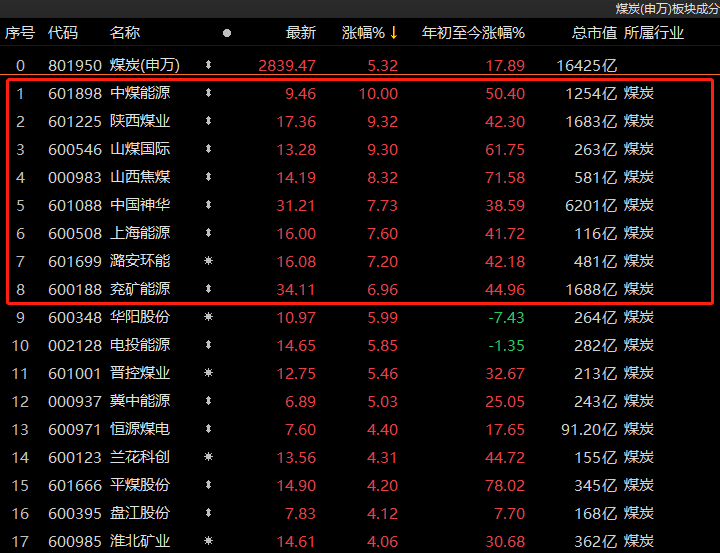Click marker icon in 兖矿能源 row
The image size is (720, 553).
coord(208,289)
